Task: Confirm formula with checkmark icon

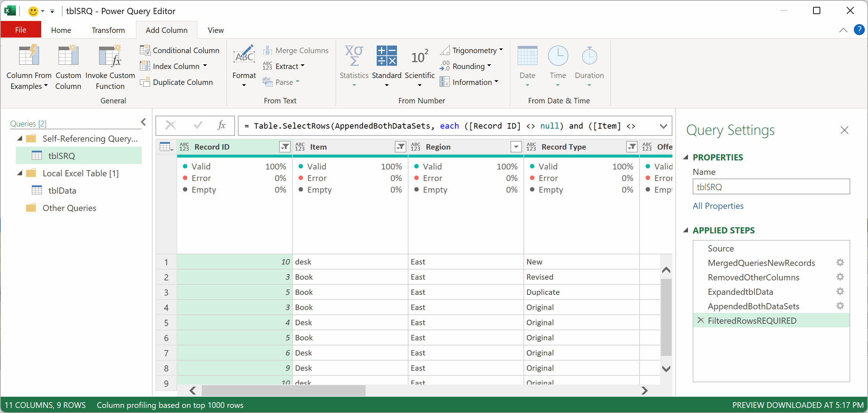Action: tap(198, 126)
